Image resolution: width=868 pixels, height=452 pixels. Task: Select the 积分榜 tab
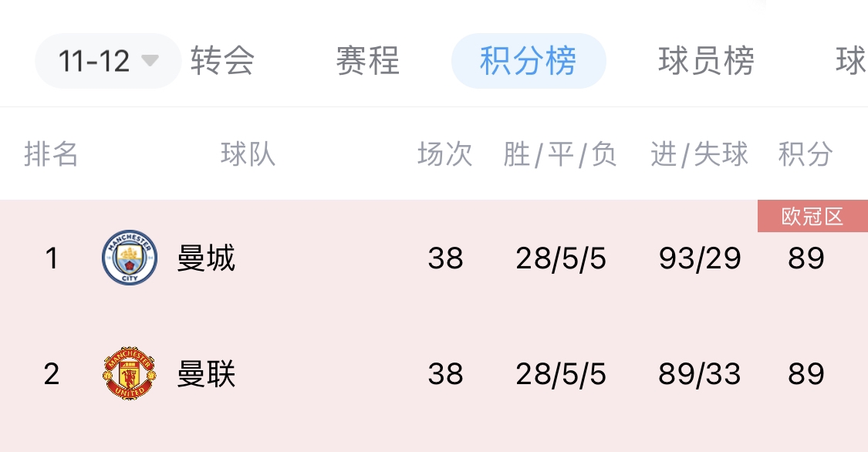click(x=529, y=61)
